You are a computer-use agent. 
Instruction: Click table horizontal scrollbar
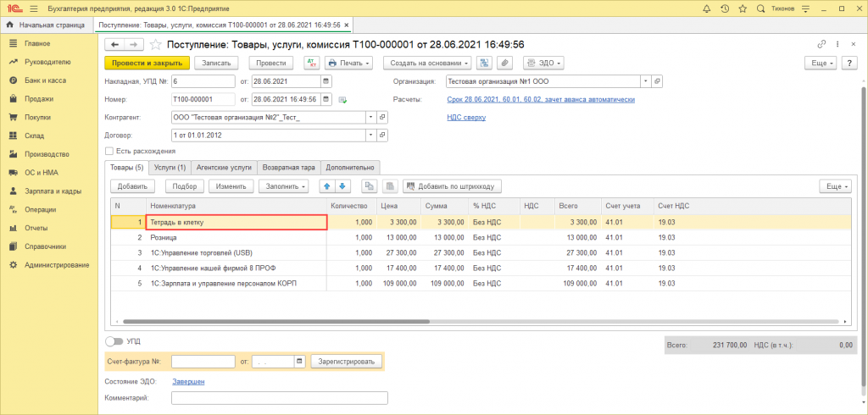click(275, 321)
